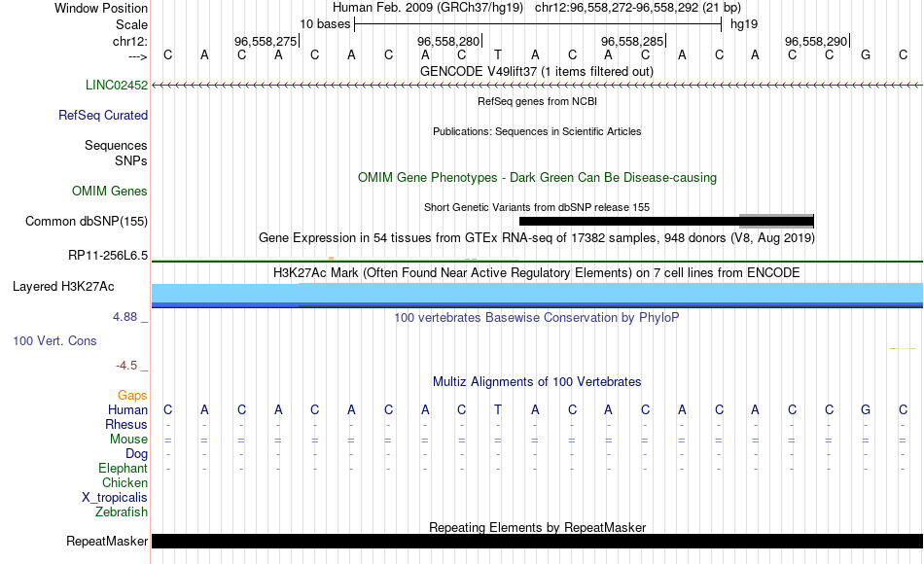Image resolution: width=924 pixels, height=564 pixels.
Task: Click the light blue H3K27Ac signal band
Action: (x=537, y=293)
